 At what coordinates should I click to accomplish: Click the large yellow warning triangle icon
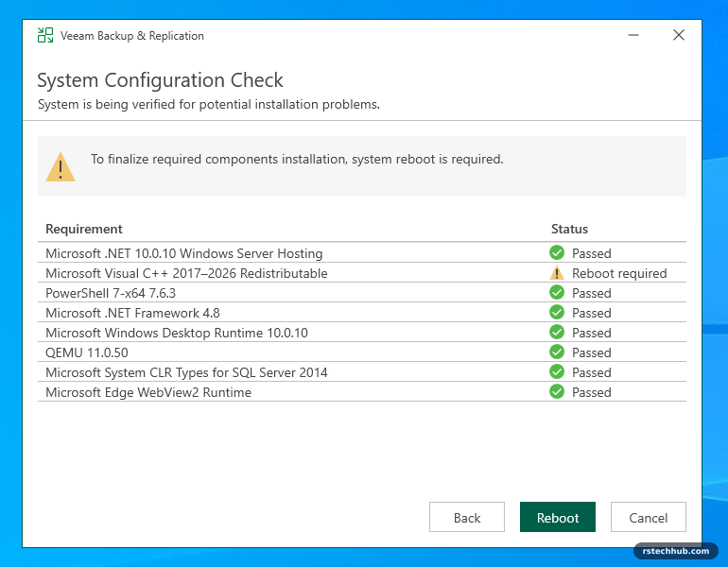pyautogui.click(x=61, y=166)
